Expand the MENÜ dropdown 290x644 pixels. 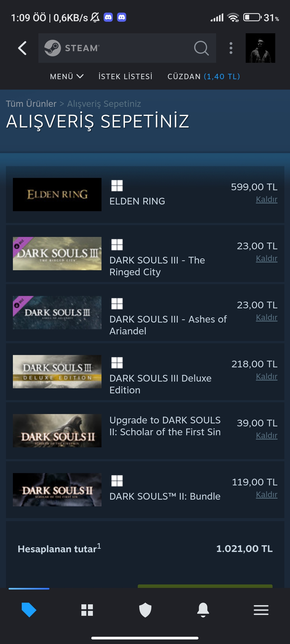tap(67, 77)
